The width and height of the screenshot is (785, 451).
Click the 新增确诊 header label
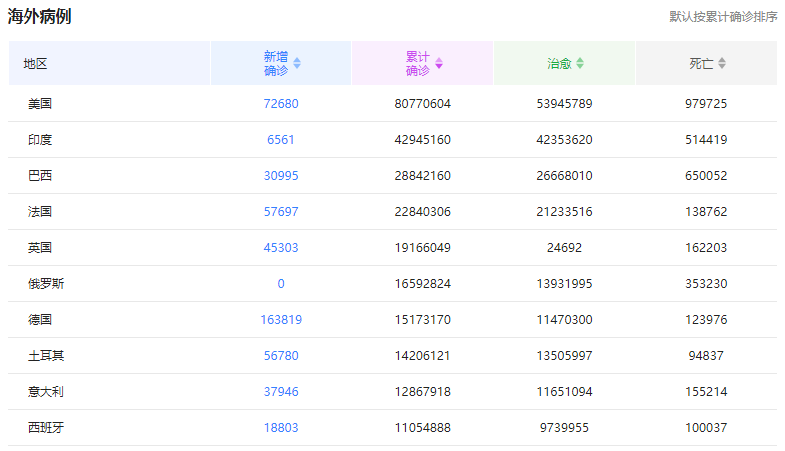pyautogui.click(x=276, y=63)
